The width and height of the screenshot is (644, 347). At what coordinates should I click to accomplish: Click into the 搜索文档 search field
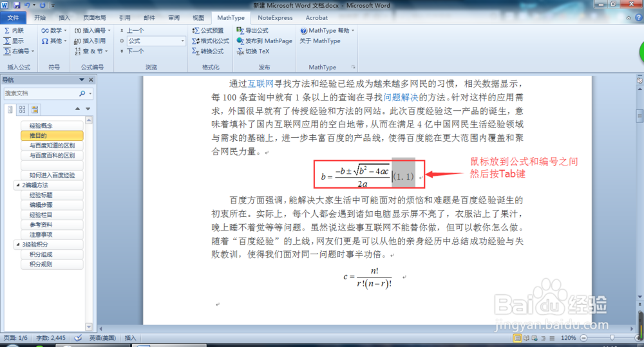click(x=41, y=93)
